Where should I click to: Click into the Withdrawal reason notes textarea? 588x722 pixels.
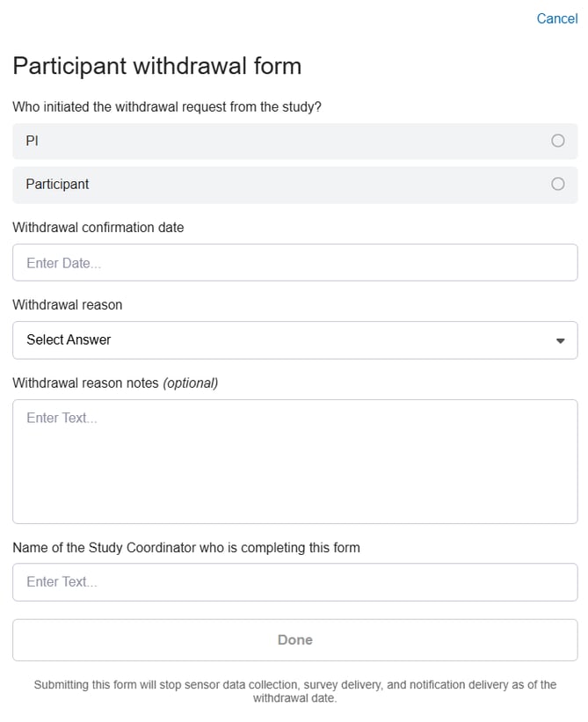(x=294, y=462)
